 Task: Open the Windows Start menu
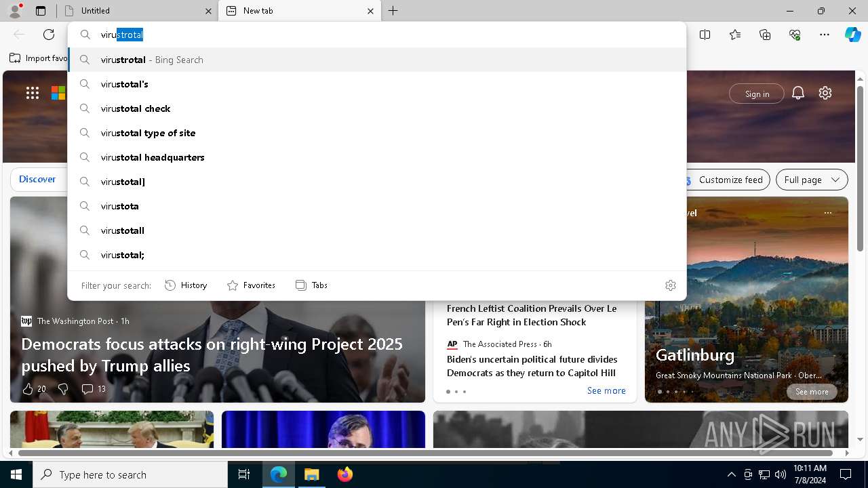tap(16, 474)
